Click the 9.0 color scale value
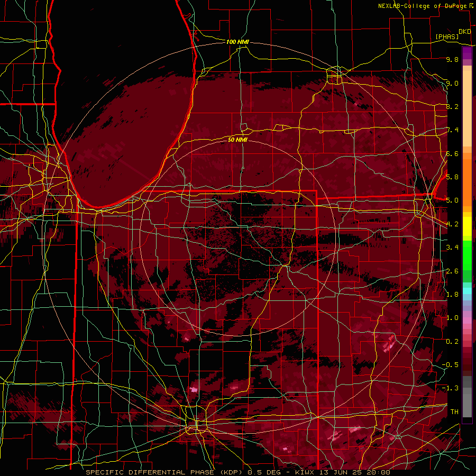 coord(452,83)
